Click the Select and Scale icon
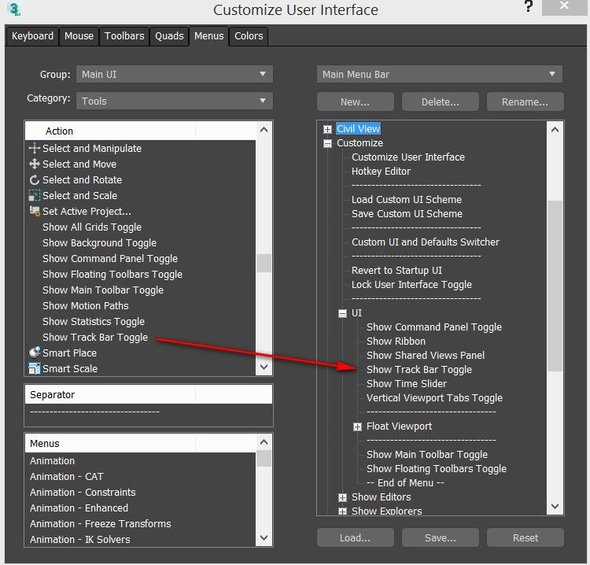The image size is (590, 565). tap(34, 196)
